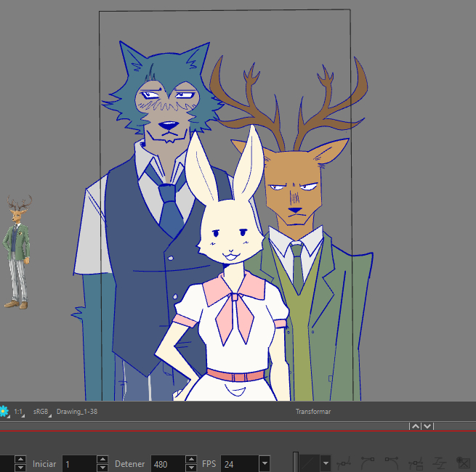This screenshot has height=472, width=476.
Task: Click the add empty drawing cell icon
Action: [462, 463]
